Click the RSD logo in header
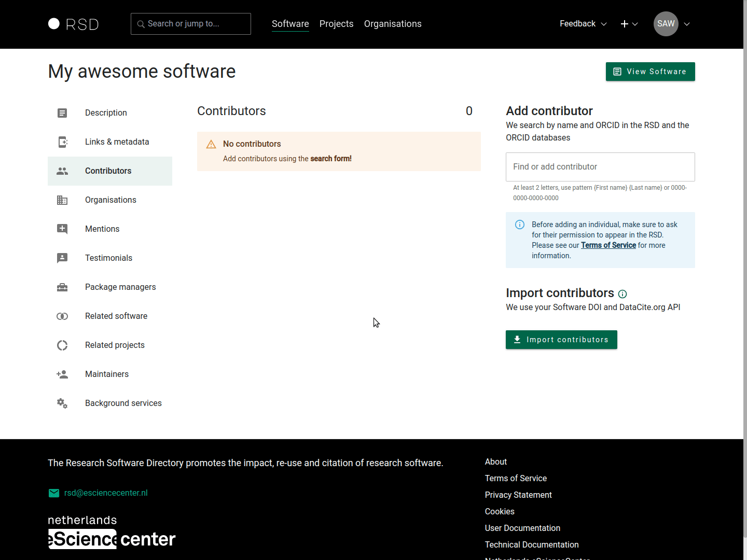This screenshot has height=560, width=747. click(73, 24)
